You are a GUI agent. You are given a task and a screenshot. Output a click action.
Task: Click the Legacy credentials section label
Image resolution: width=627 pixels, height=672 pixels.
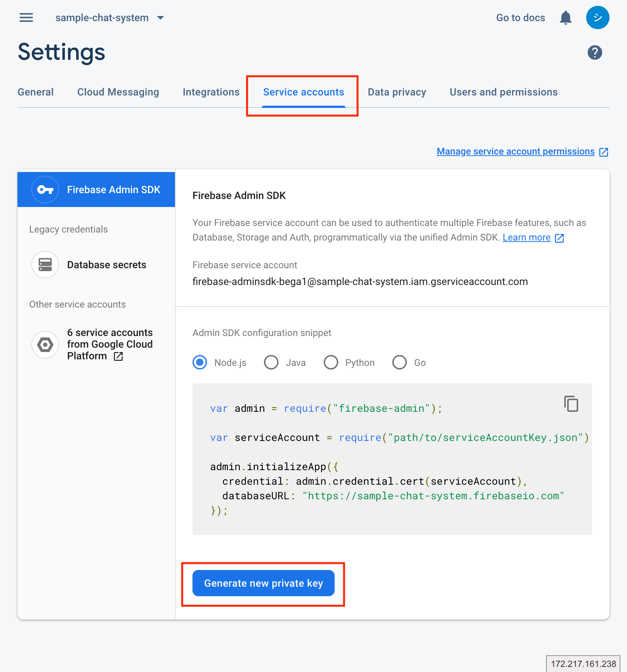coord(69,229)
